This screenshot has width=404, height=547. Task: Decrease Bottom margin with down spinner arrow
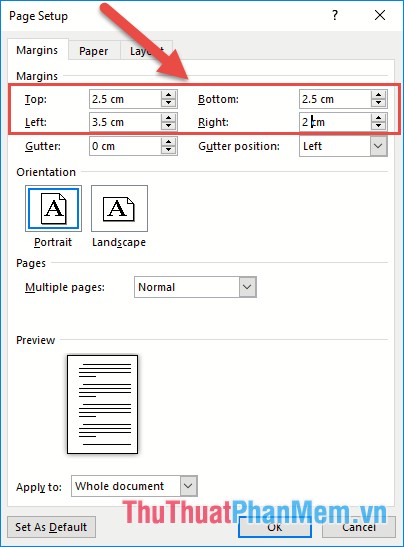pyautogui.click(x=379, y=103)
